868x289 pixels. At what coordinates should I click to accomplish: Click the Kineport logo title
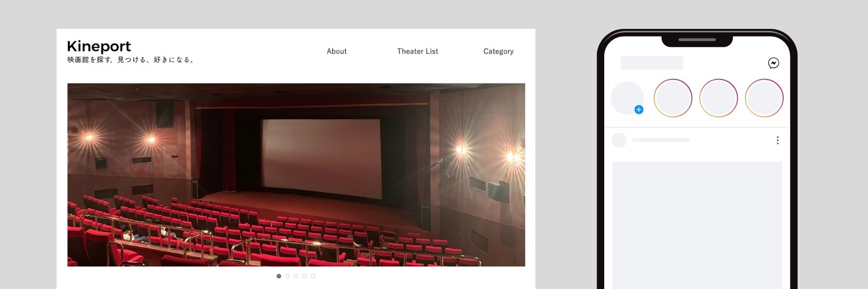(99, 46)
